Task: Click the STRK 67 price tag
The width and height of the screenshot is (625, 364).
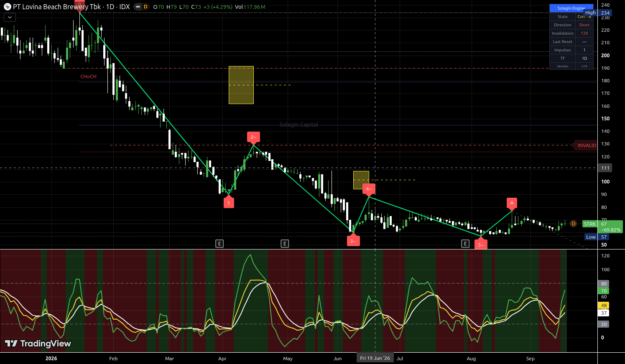Action: pos(602,227)
